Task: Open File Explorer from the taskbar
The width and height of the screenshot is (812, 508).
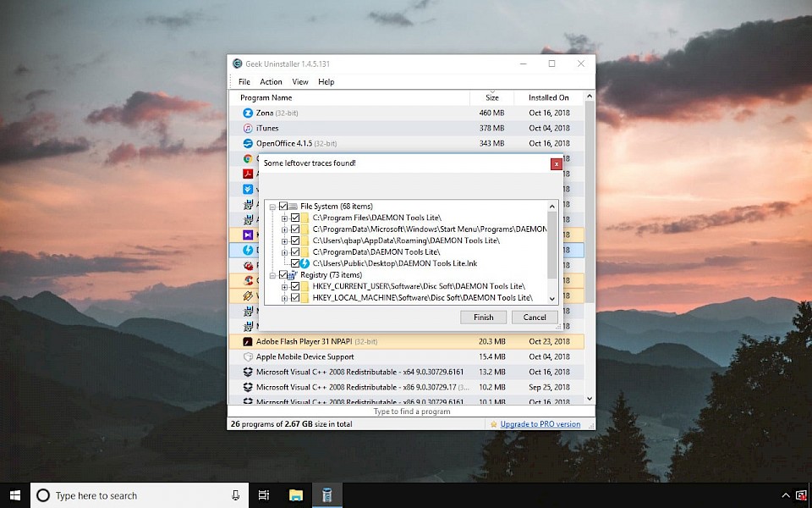Action: (296, 495)
